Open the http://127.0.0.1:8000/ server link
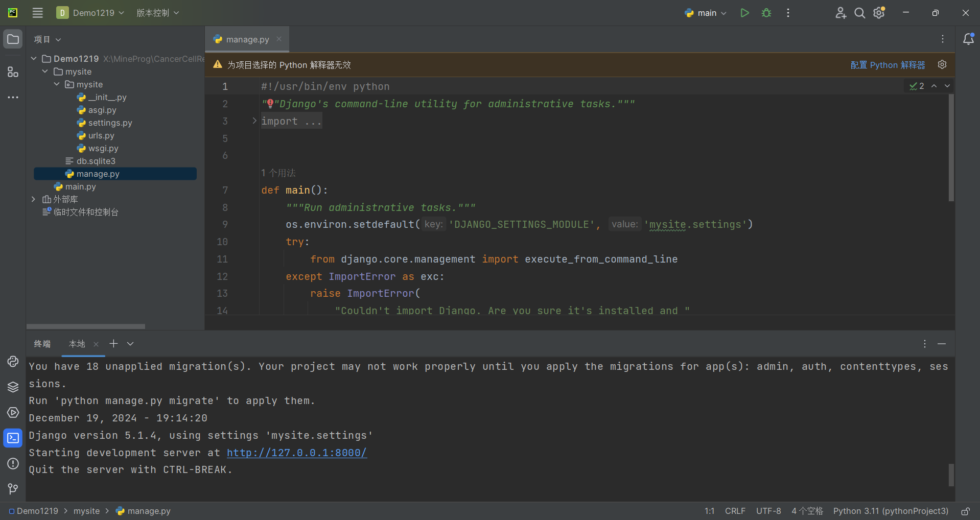The image size is (980, 520). click(296, 453)
